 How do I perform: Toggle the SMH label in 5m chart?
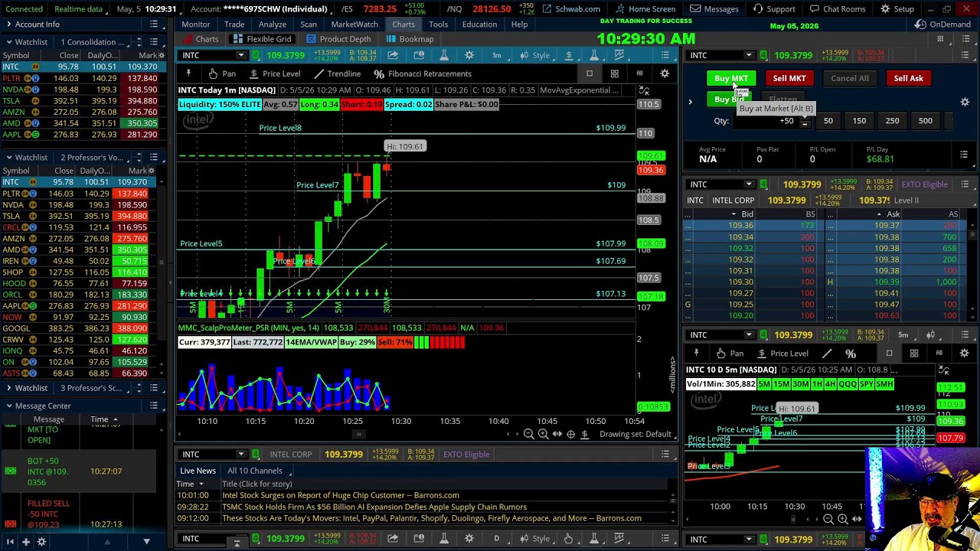click(884, 384)
